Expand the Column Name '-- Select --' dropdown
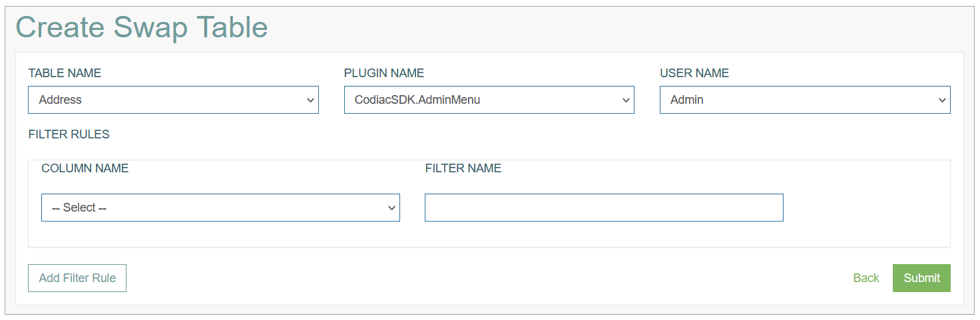The image size is (980, 320). [x=220, y=208]
